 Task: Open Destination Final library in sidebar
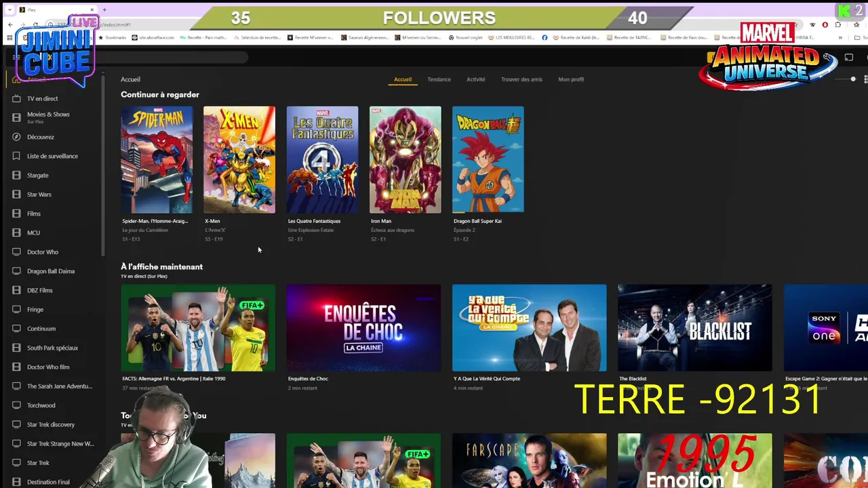(x=48, y=482)
